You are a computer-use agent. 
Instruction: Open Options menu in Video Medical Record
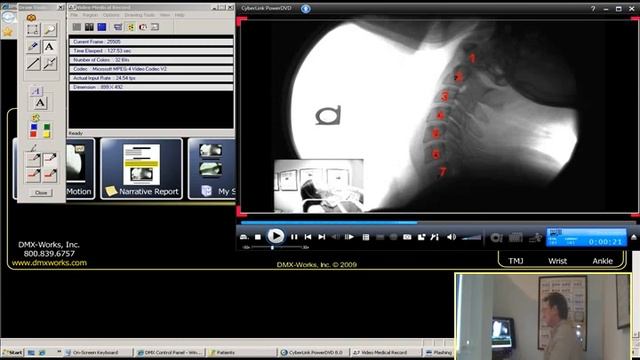pyautogui.click(x=111, y=15)
